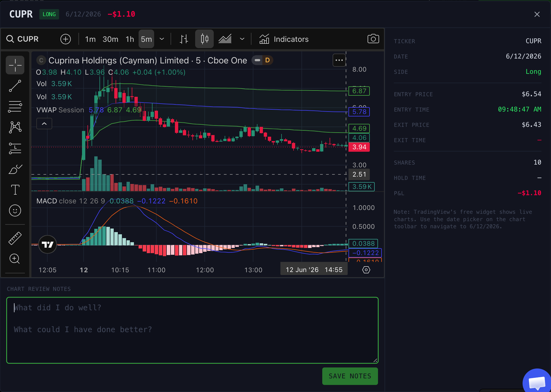Screen dimensions: 551x392
Task: Click the 3.94 last price label
Action: coord(359,147)
